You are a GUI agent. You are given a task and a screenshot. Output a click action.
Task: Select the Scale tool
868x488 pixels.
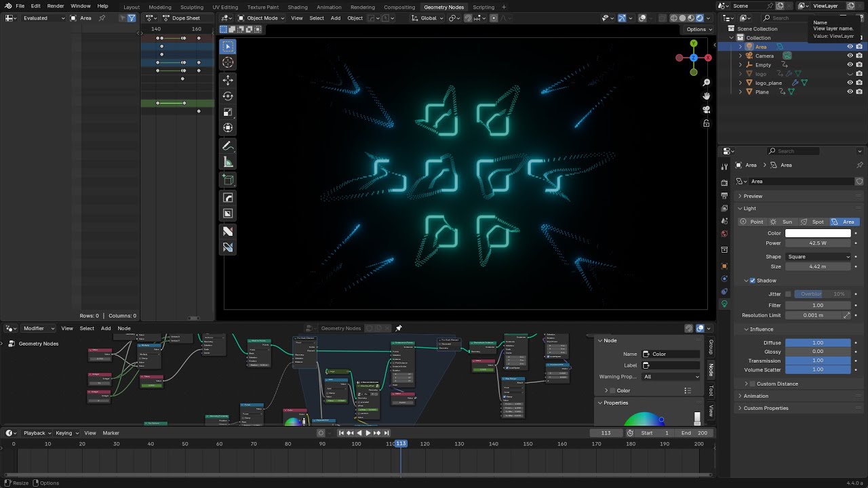[228, 112]
